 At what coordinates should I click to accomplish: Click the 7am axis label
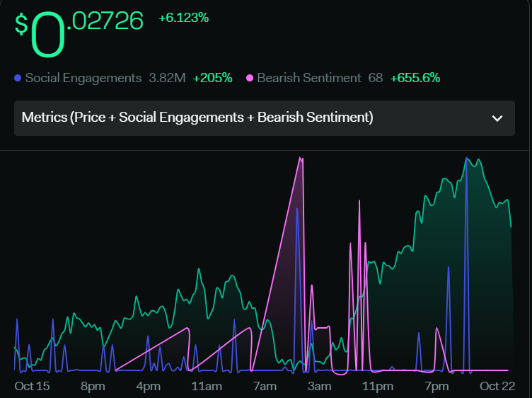click(x=265, y=386)
